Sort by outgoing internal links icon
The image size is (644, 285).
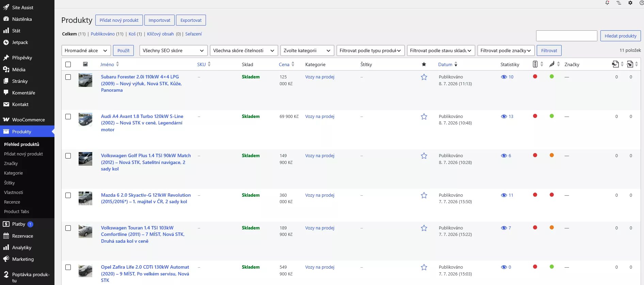[x=615, y=64]
